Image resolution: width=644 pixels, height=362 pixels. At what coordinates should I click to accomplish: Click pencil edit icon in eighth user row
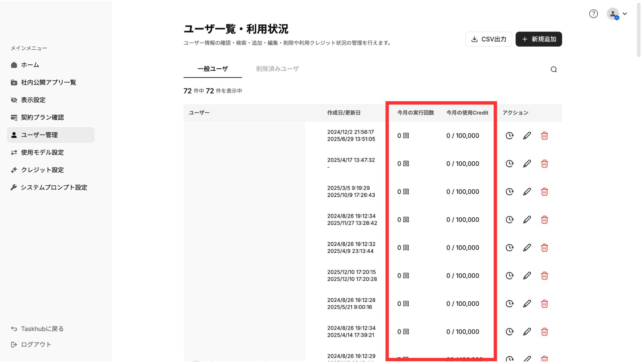[527, 331]
